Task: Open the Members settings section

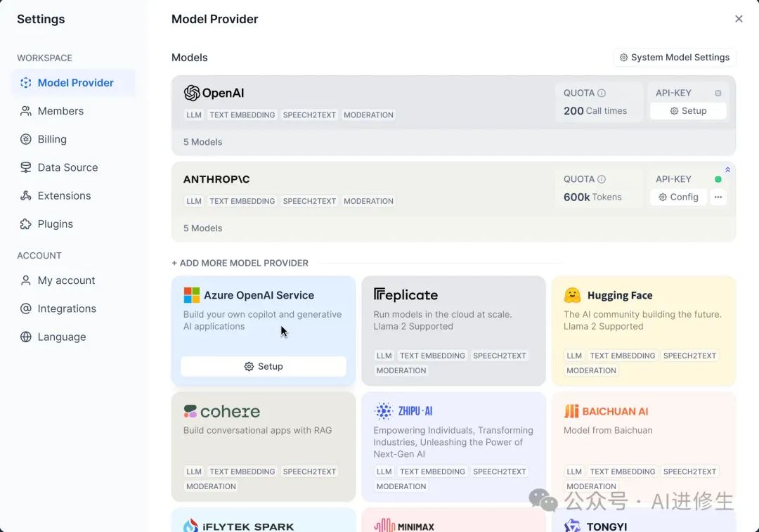Action: tap(60, 111)
